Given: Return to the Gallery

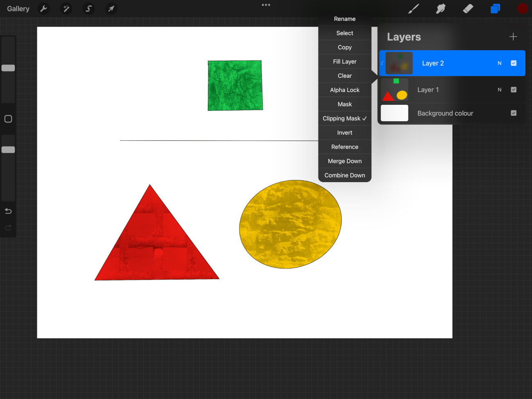Looking at the screenshot, I should point(18,9).
